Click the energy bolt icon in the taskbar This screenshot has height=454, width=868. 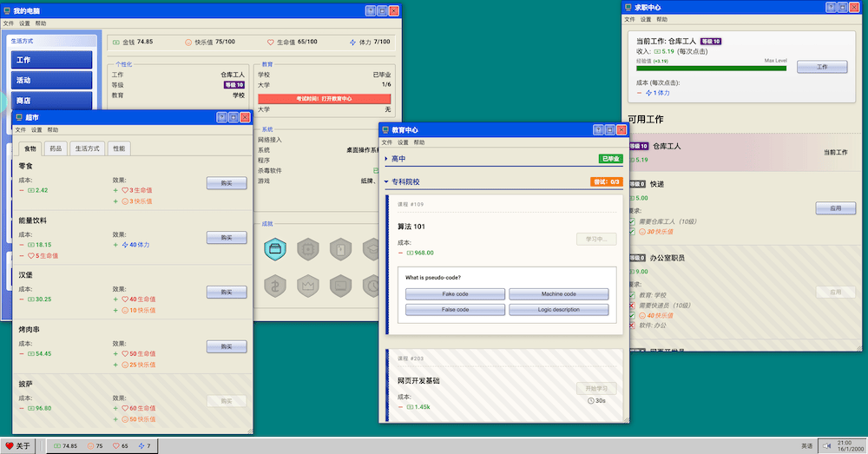[x=140, y=446]
